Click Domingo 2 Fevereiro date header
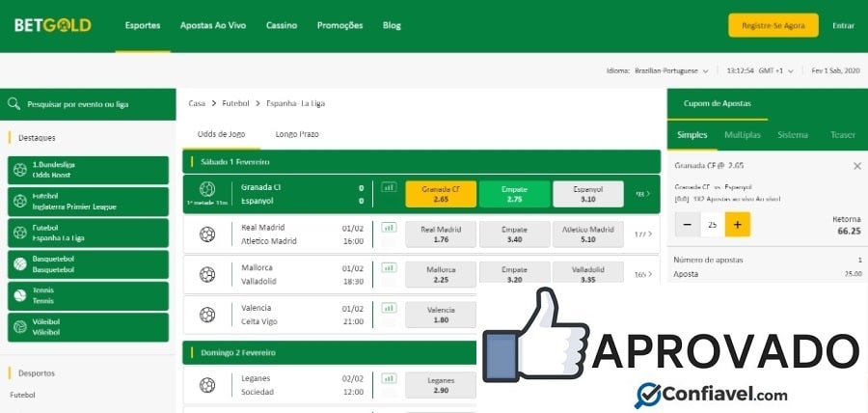This screenshot has height=413, width=868. point(330,352)
